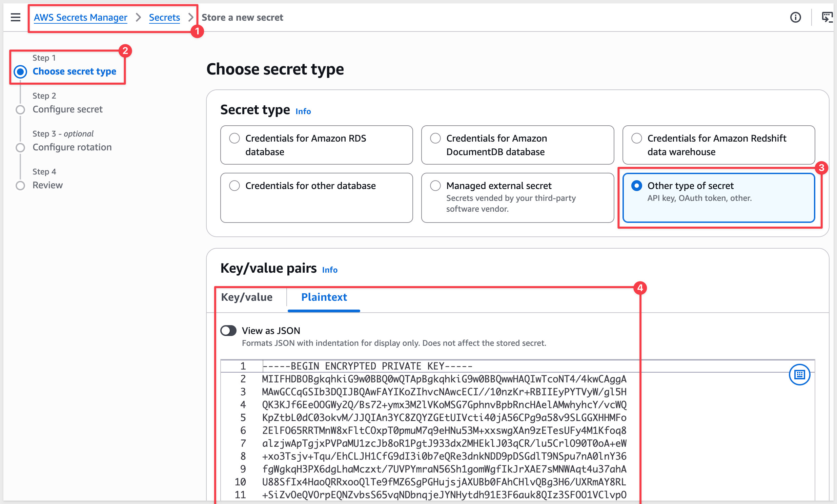Select Managed external secret option

(517, 198)
